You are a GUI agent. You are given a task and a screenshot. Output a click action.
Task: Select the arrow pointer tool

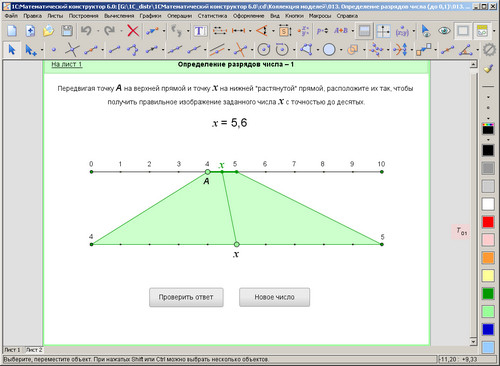pos(12,50)
